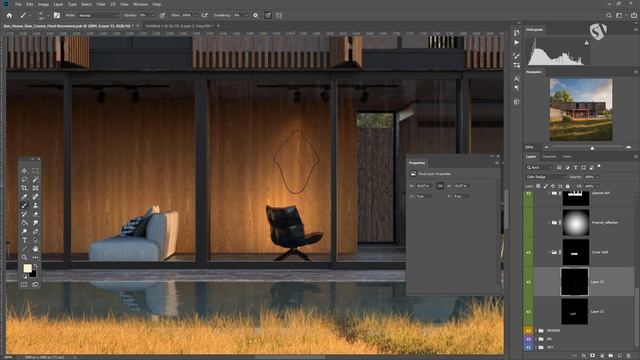Open the File menu
The width and height of the screenshot is (640, 360).
18,4
